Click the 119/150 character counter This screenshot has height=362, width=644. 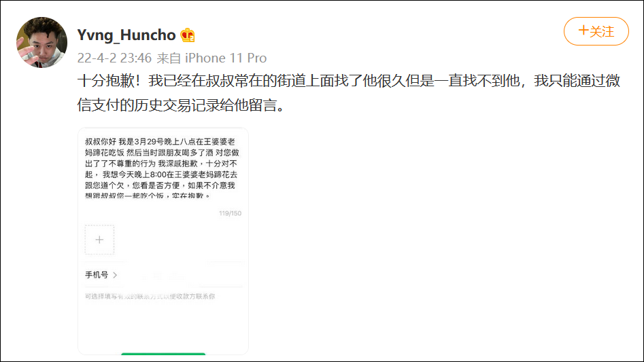pyautogui.click(x=230, y=213)
